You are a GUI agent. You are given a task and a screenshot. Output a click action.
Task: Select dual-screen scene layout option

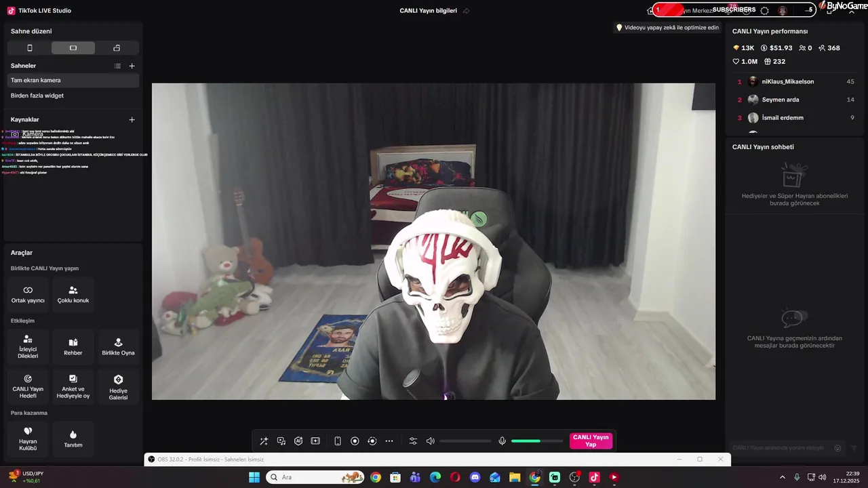coord(117,48)
